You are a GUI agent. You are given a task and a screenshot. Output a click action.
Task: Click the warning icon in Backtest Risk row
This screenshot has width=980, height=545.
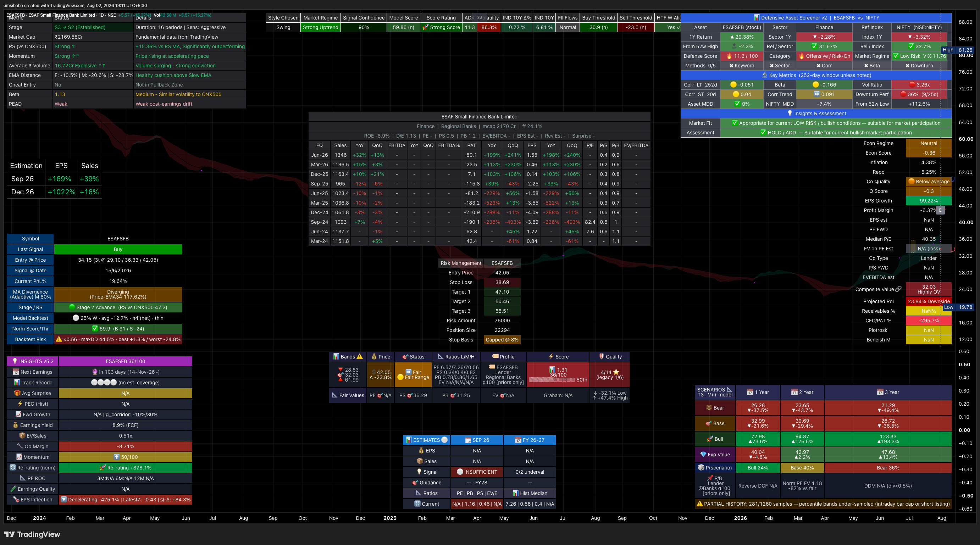click(59, 339)
